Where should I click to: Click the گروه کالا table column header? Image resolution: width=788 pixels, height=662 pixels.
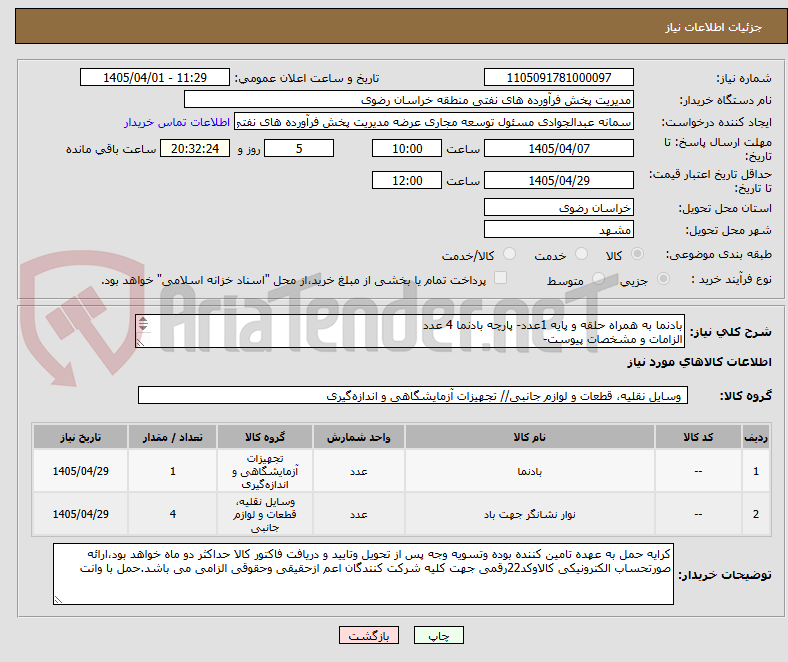[x=265, y=437]
